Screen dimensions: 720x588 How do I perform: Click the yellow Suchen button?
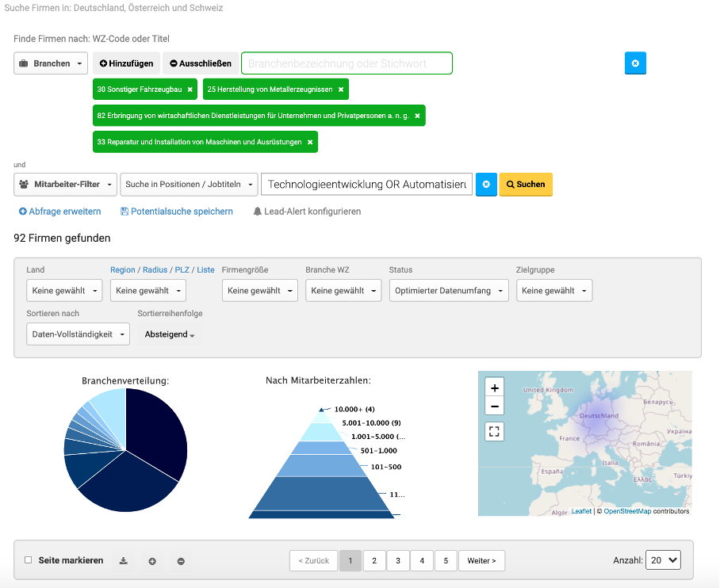click(x=526, y=184)
